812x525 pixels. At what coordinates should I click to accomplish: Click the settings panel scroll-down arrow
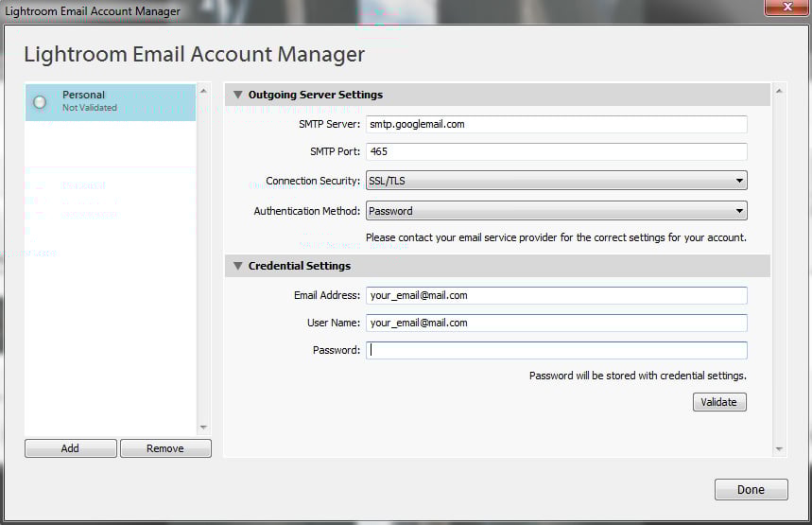tap(779, 448)
